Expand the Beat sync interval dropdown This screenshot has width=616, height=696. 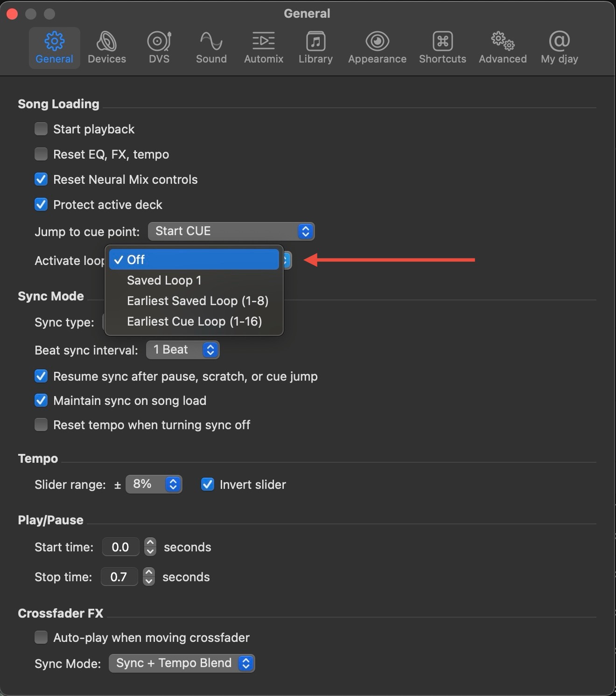[182, 350]
